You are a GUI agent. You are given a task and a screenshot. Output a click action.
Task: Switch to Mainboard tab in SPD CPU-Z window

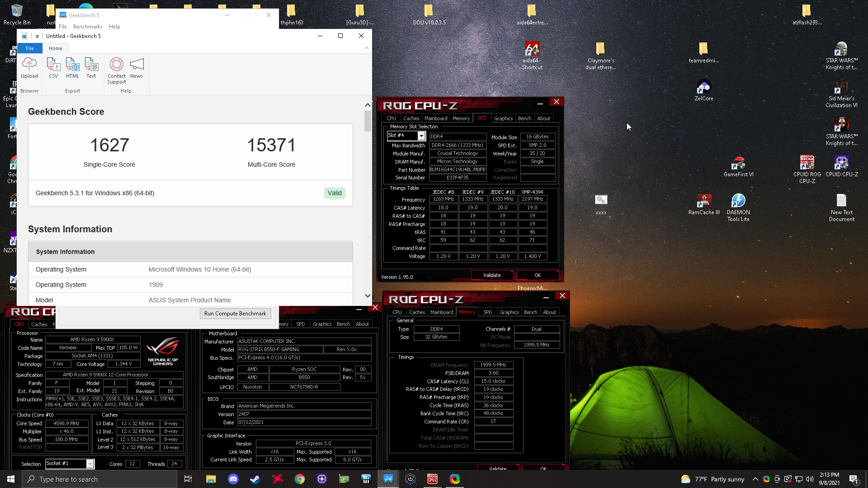tap(436, 118)
